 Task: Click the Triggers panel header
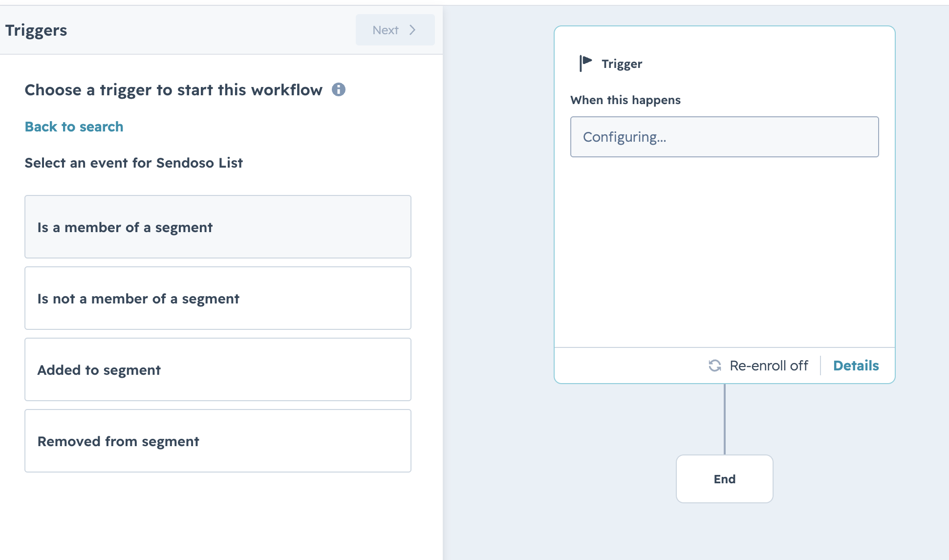36,30
